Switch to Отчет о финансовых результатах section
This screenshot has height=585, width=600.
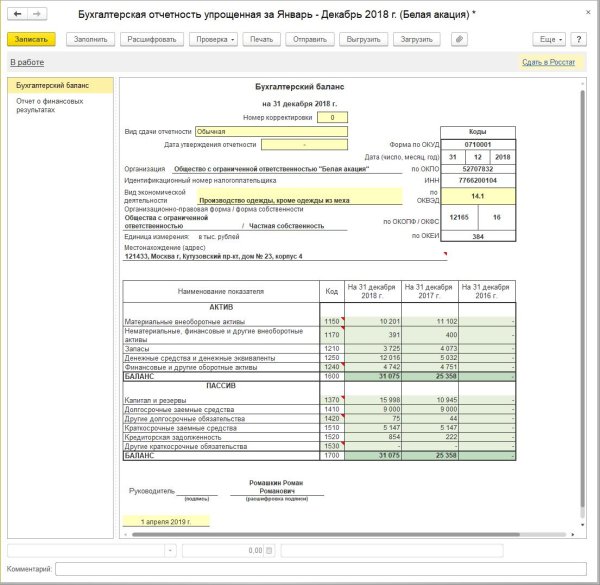tap(50, 105)
